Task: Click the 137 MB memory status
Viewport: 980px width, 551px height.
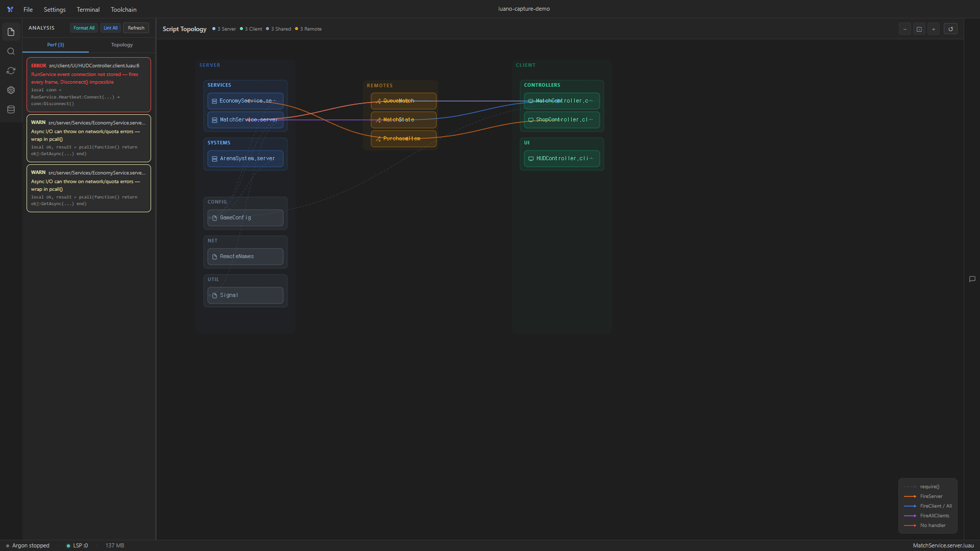Action: [x=115, y=546]
